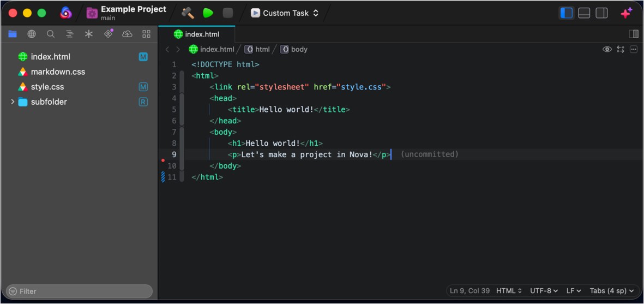Click the R badge next to subfolder
The image size is (644, 304).
[143, 102]
